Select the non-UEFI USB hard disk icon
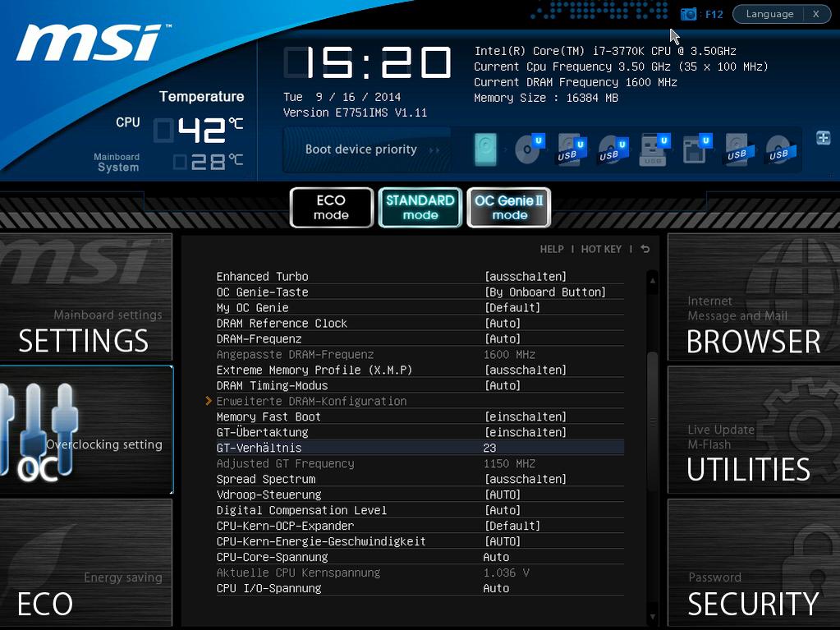Viewport: 840px width, 630px height. click(x=739, y=149)
